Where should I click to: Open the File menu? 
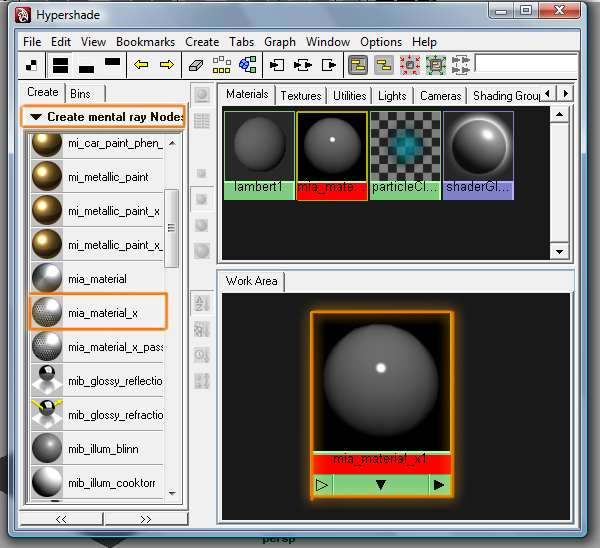click(32, 42)
